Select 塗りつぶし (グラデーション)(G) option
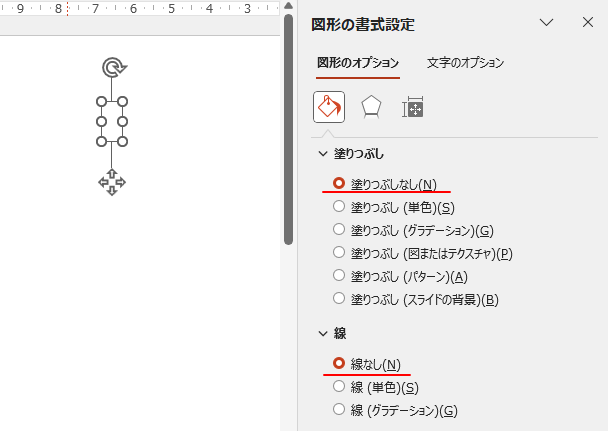608x431 pixels. pyautogui.click(x=413, y=230)
